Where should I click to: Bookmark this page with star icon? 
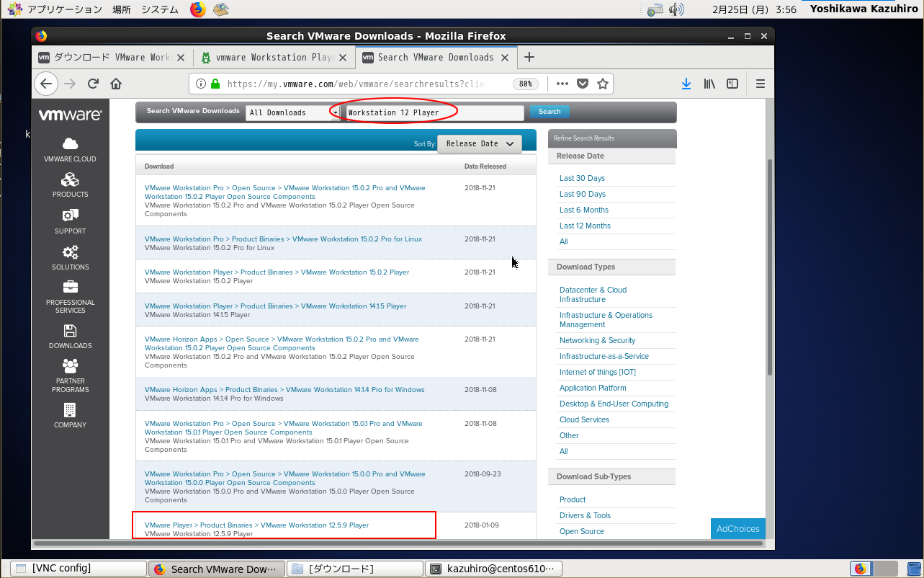tap(603, 84)
